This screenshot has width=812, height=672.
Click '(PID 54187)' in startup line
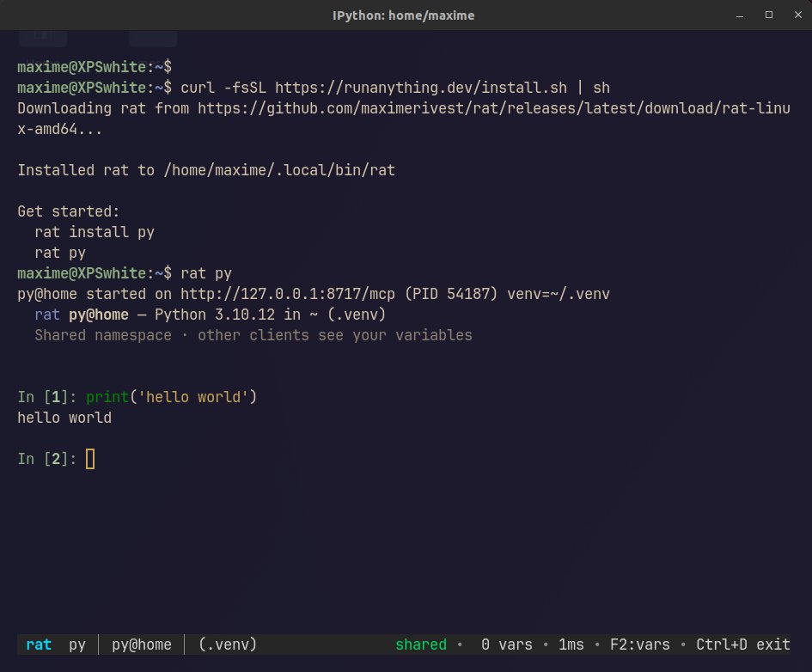click(x=451, y=294)
